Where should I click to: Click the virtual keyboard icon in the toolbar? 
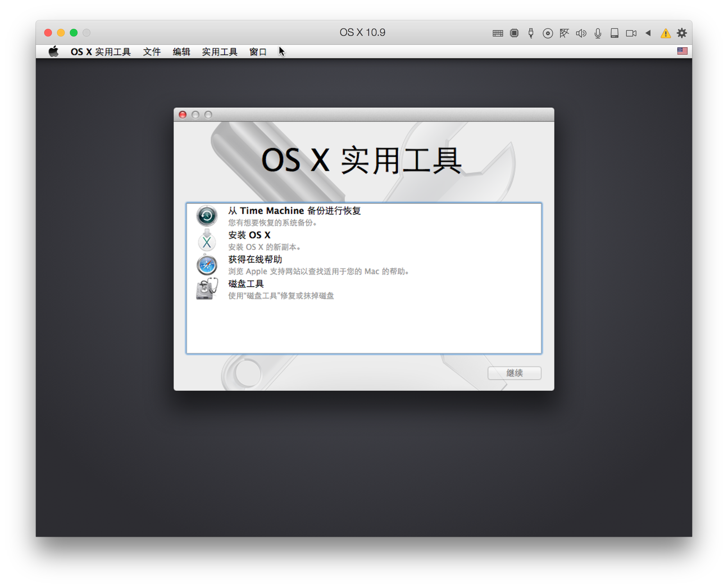point(498,33)
